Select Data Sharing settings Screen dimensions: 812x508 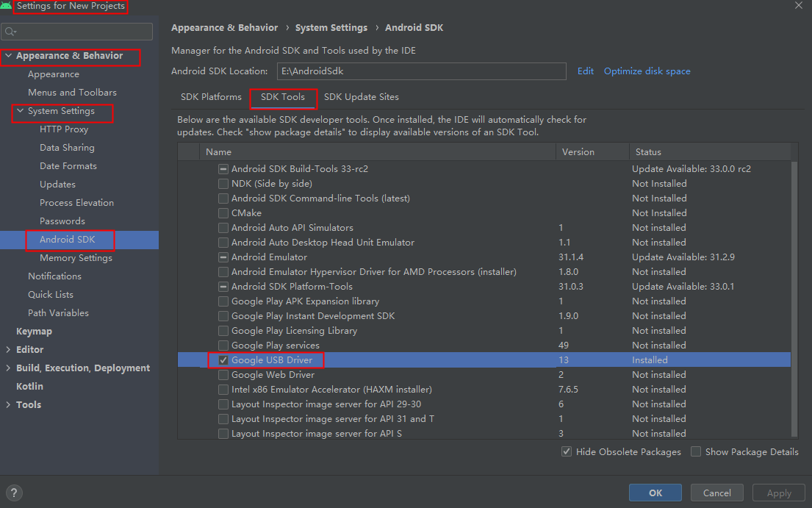click(67, 148)
